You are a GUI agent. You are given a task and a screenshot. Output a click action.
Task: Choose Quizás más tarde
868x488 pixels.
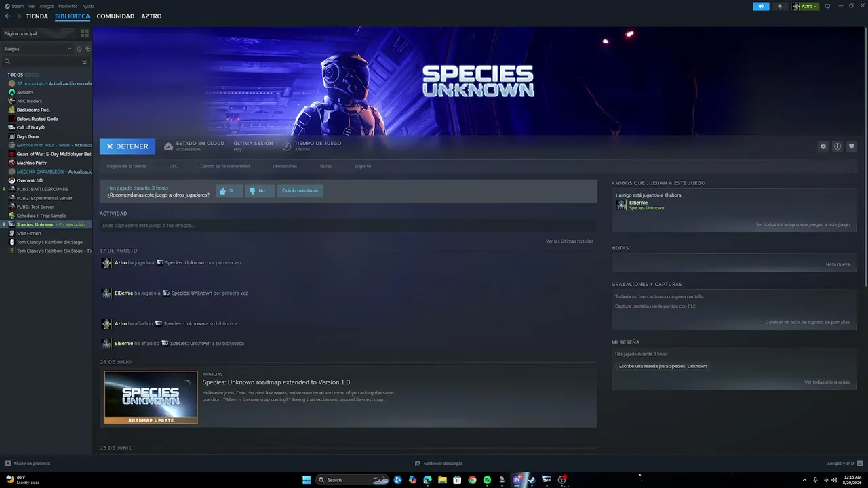(x=300, y=191)
